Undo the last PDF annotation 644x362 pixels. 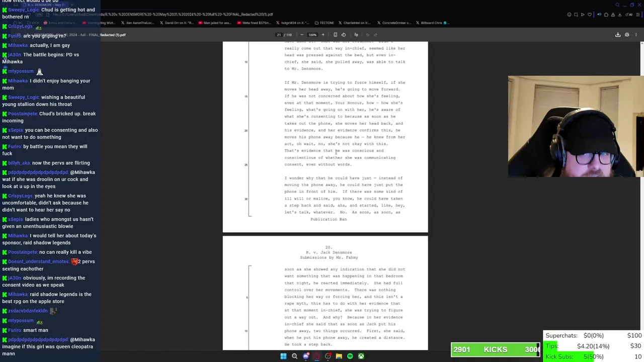[x=368, y=35]
